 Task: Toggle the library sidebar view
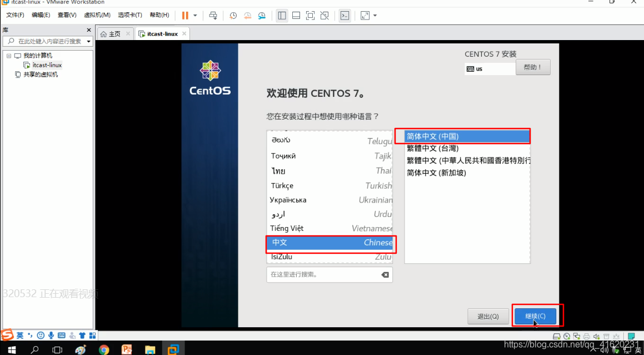[x=282, y=16]
